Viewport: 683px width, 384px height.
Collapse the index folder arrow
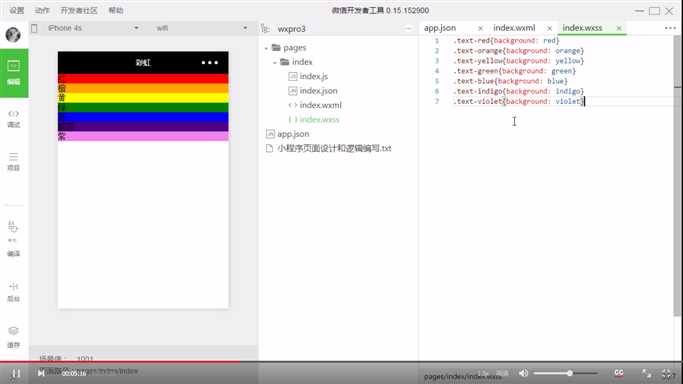tap(275, 63)
